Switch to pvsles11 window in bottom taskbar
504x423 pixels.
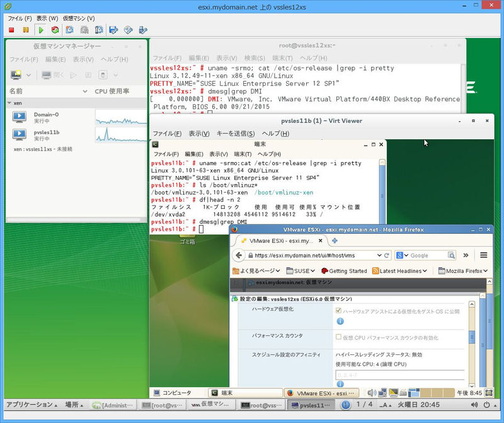click(x=311, y=405)
